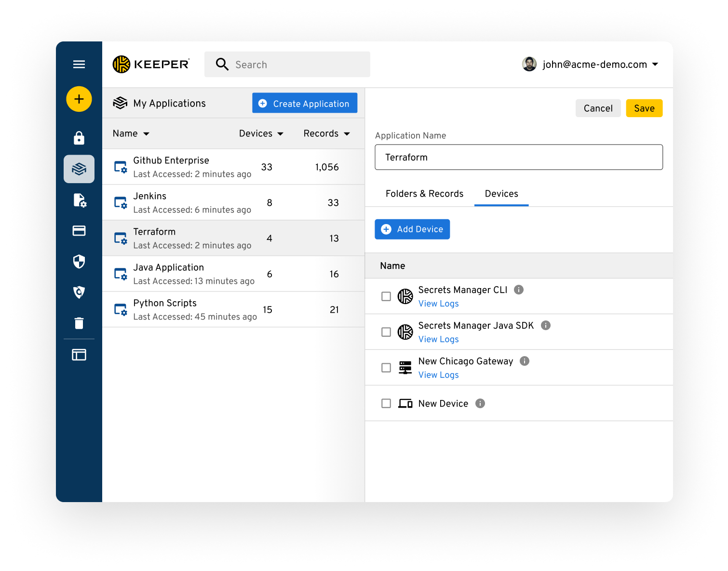Check the Secrets Manager Java SDK checkbox
This screenshot has height=571, width=728.
pyautogui.click(x=386, y=332)
